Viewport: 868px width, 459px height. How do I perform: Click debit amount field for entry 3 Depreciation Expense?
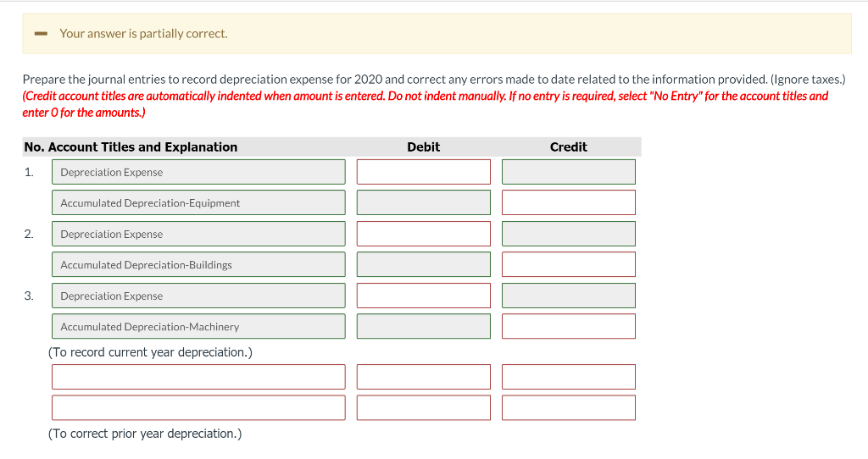[424, 296]
